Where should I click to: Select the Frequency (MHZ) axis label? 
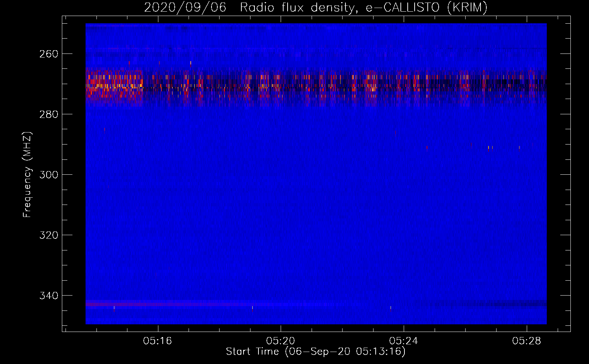[x=27, y=175]
